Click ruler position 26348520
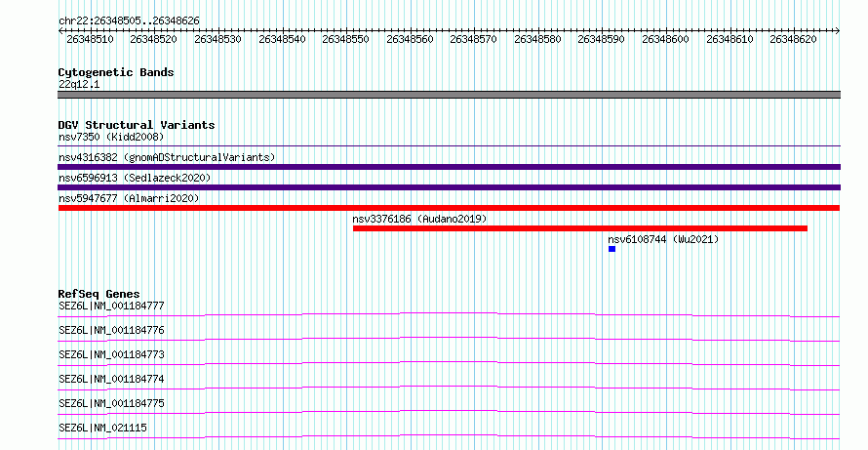 point(153,39)
